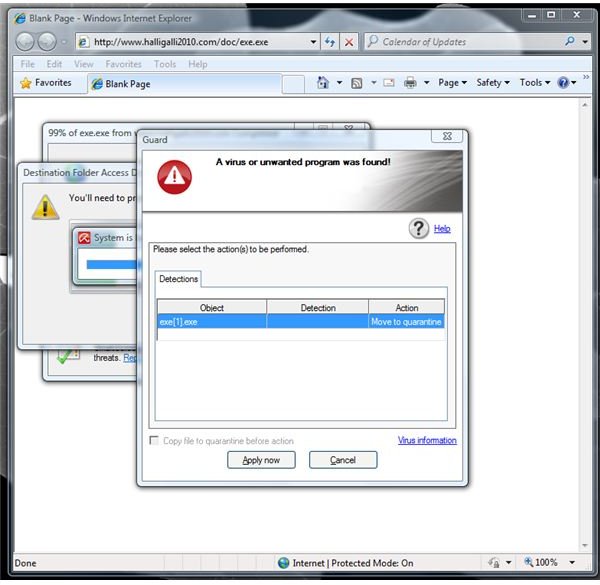Open the Page dropdown menu
This screenshot has height=585, width=600.
[x=453, y=83]
